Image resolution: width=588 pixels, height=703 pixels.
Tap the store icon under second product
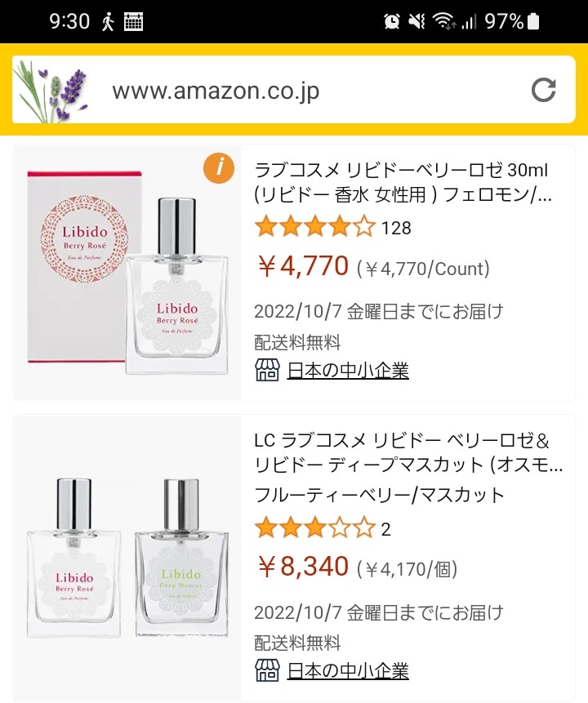coord(267,670)
